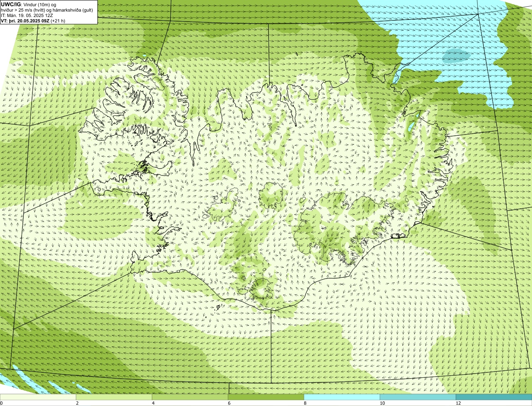This screenshot has height=406, width=532.
Task: Pick the cyan 10–12 legend segment
Action: [418, 397]
